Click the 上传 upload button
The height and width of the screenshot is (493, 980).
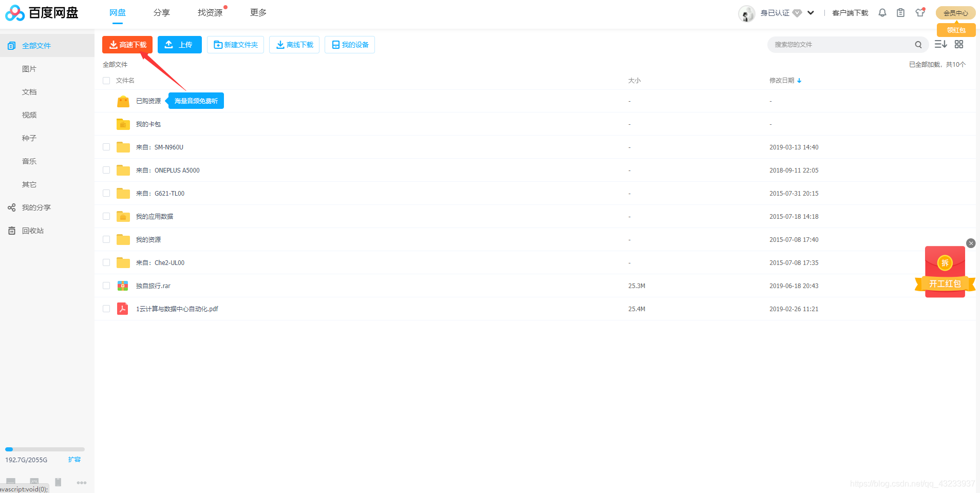(180, 45)
